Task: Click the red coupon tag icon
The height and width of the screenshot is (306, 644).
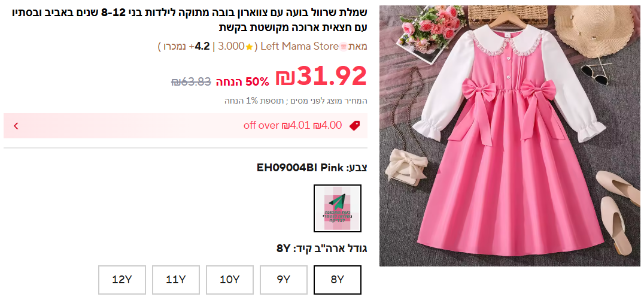Action: tap(354, 126)
